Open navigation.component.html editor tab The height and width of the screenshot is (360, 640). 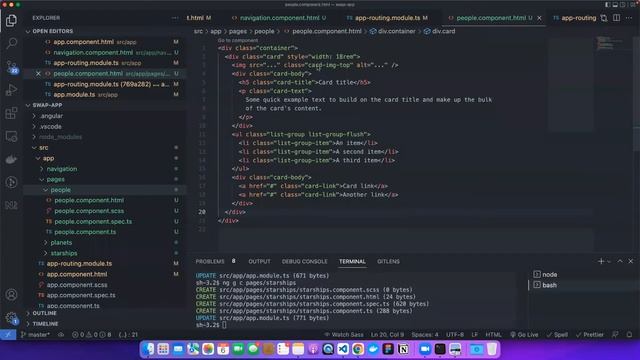(x=280, y=18)
